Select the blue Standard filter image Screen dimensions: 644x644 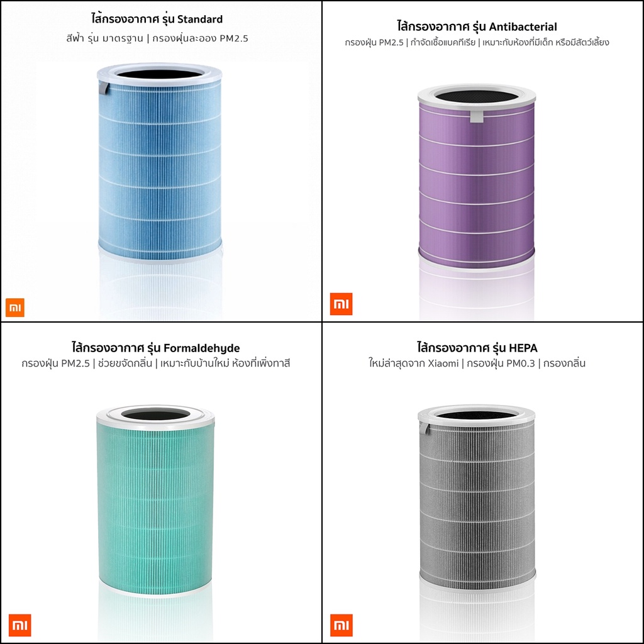pyautogui.click(x=160, y=163)
